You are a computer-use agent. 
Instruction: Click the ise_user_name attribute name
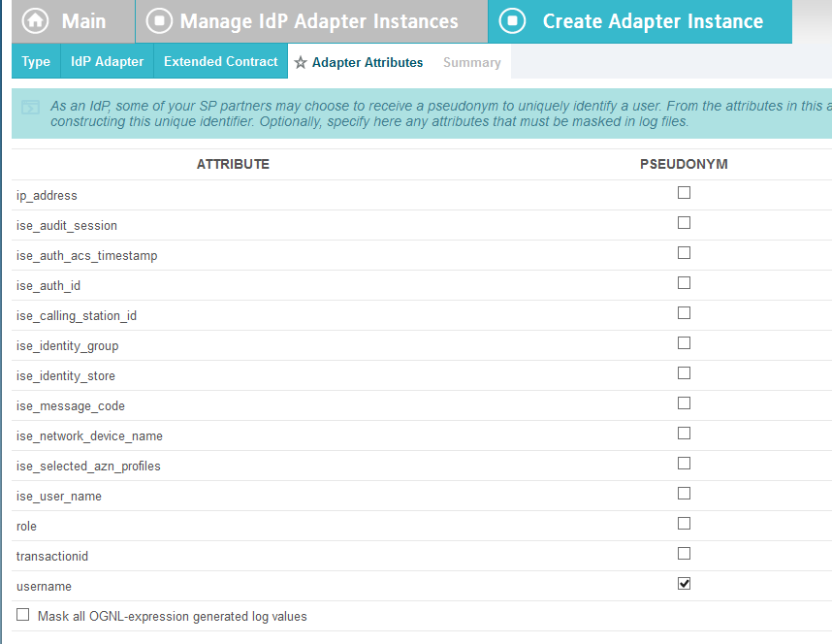pos(59,497)
